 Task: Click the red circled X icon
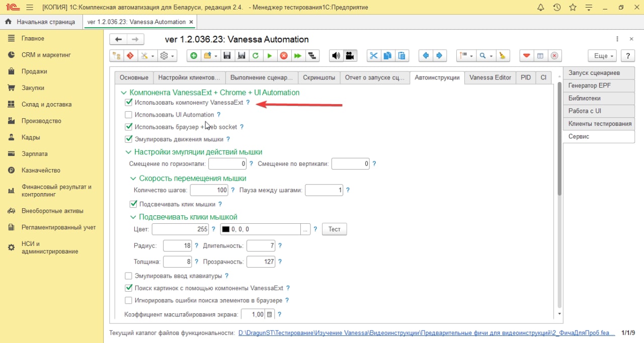click(x=554, y=56)
